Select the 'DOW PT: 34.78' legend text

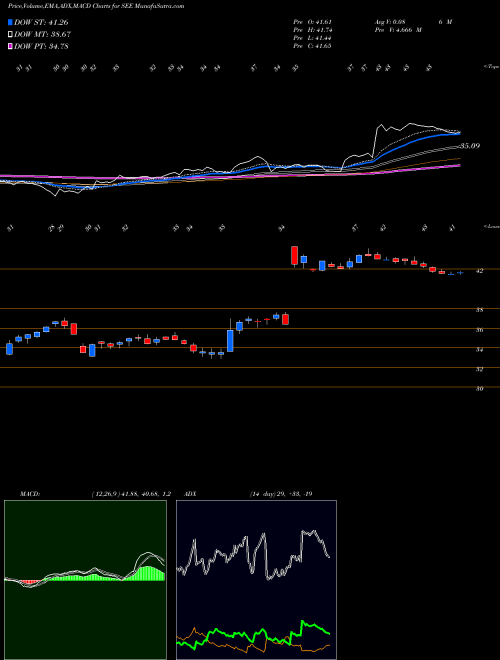coord(42,46)
